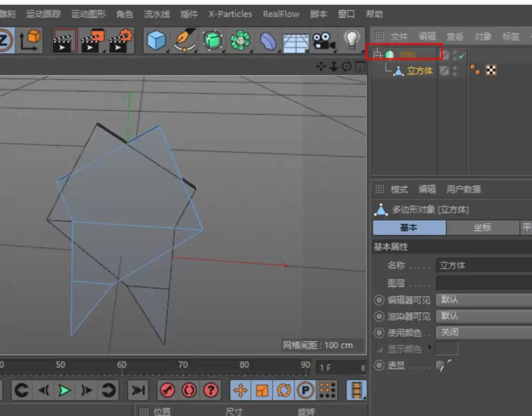The height and width of the screenshot is (416, 532).
Task: Open the X-Particles menu
Action: (230, 14)
